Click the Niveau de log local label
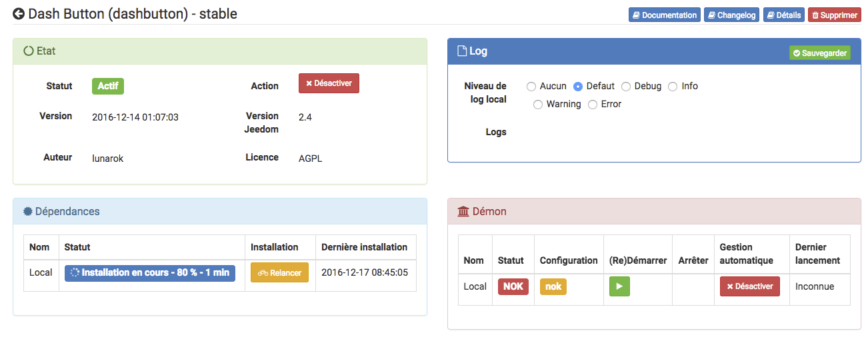868x349 pixels. point(485,93)
